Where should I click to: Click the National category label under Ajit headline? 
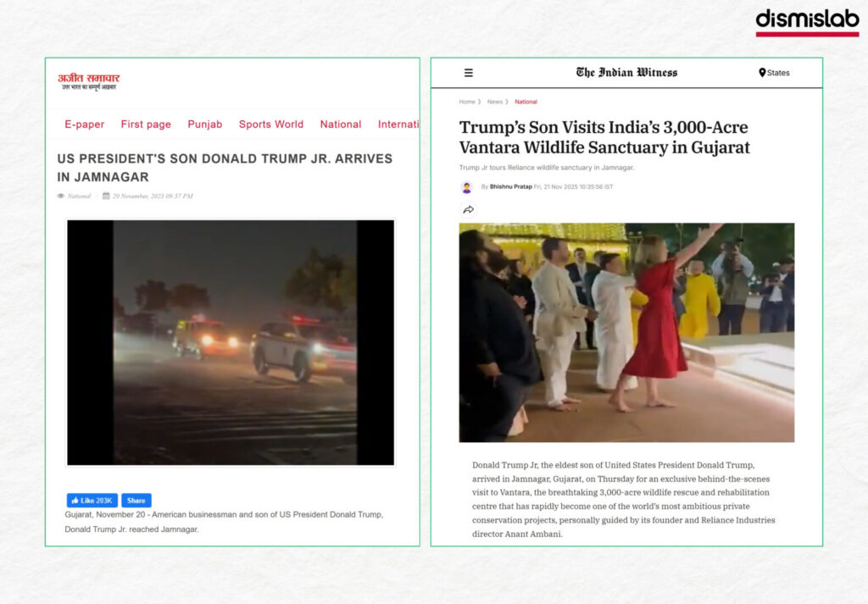(x=79, y=196)
